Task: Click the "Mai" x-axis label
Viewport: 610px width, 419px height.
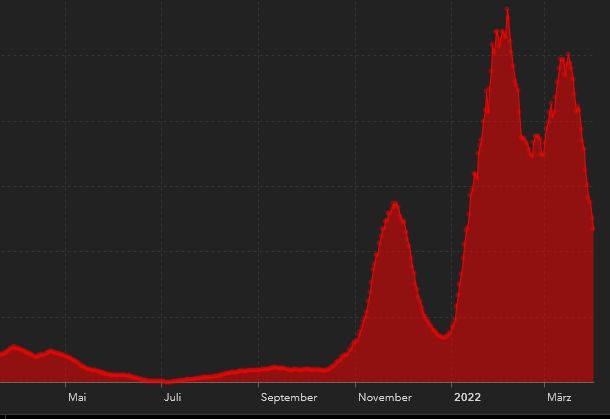Action: [x=77, y=397]
